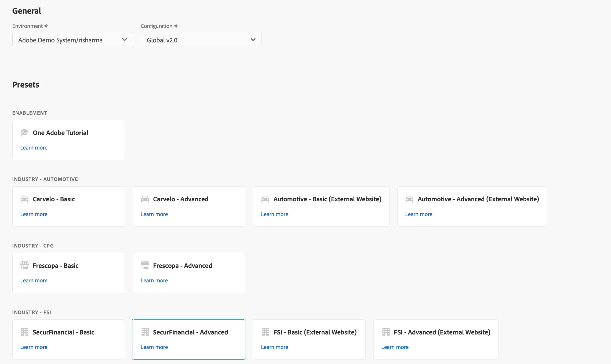This screenshot has height=364, width=611.
Task: Click the store icon on Frescopa - Basic
Action: (x=24, y=265)
